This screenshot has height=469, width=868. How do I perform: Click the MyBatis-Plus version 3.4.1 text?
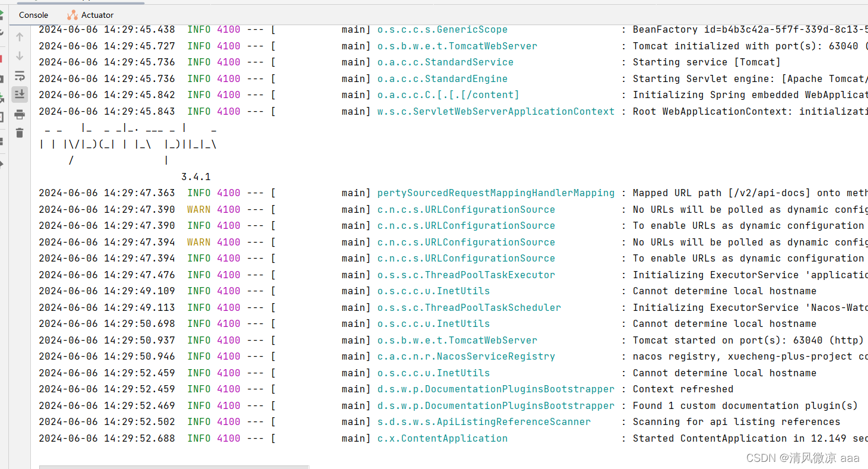pos(196,177)
